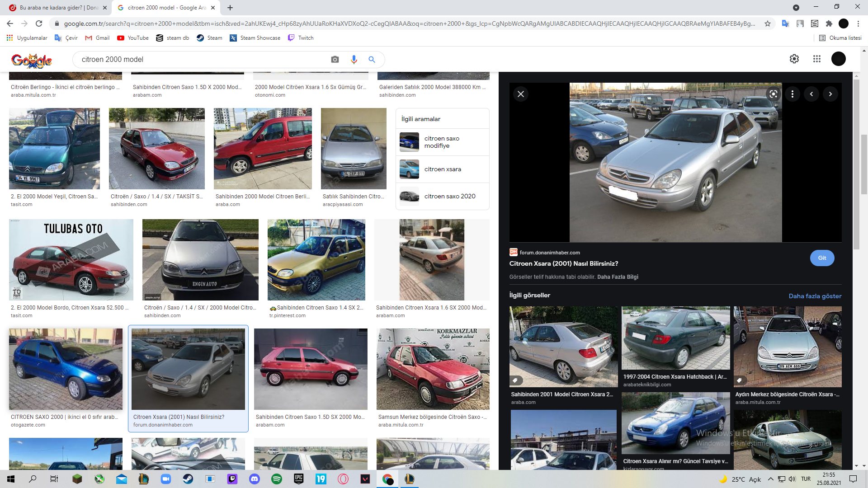Open the Google apps grid
The width and height of the screenshot is (868, 488).
(x=816, y=59)
